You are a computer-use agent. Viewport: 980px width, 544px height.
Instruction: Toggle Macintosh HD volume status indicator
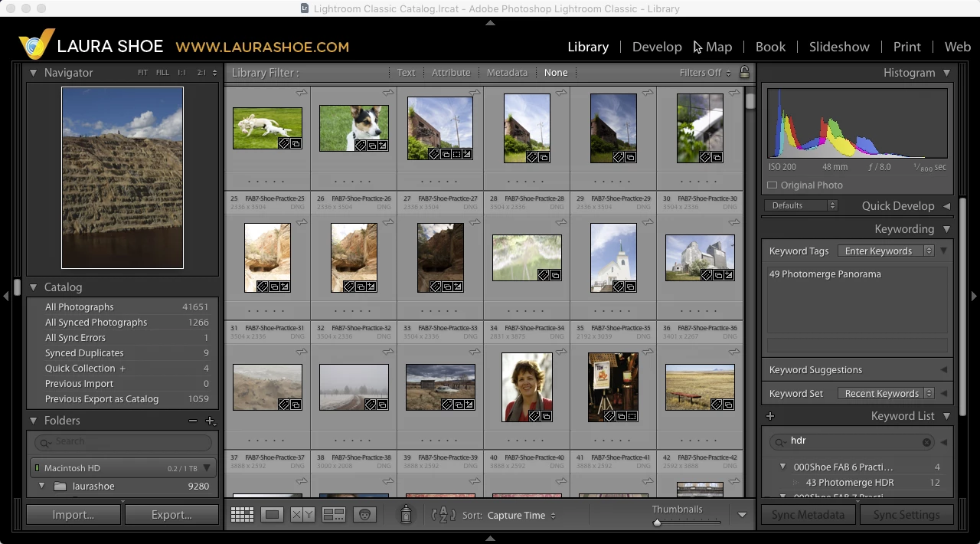[x=36, y=468]
